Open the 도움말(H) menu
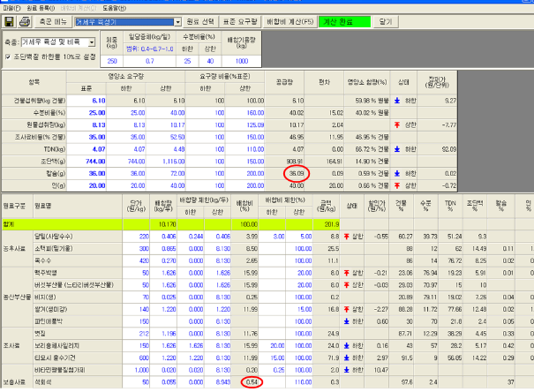The width and height of the screenshot is (534, 392). tap(114, 8)
